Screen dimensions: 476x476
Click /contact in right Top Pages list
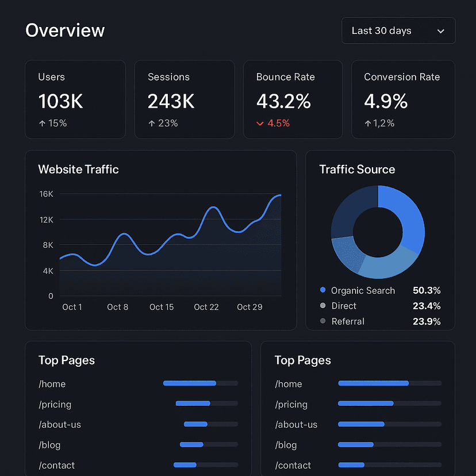point(293,465)
